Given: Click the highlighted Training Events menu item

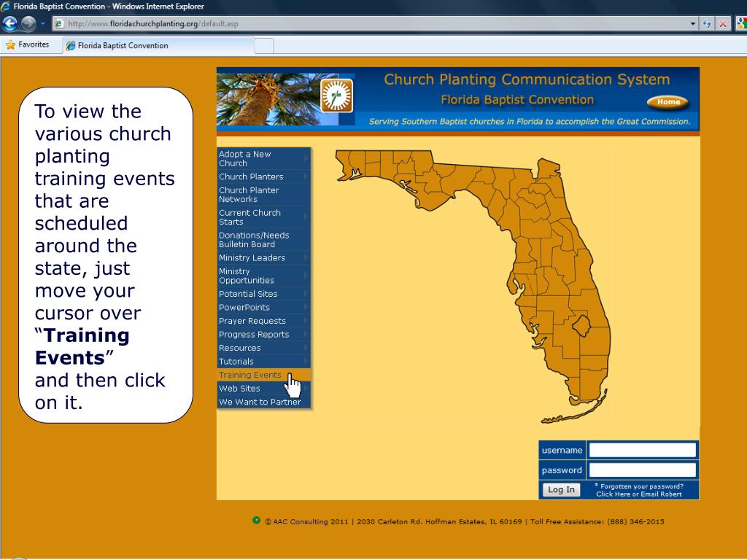Looking at the screenshot, I should click(264, 376).
